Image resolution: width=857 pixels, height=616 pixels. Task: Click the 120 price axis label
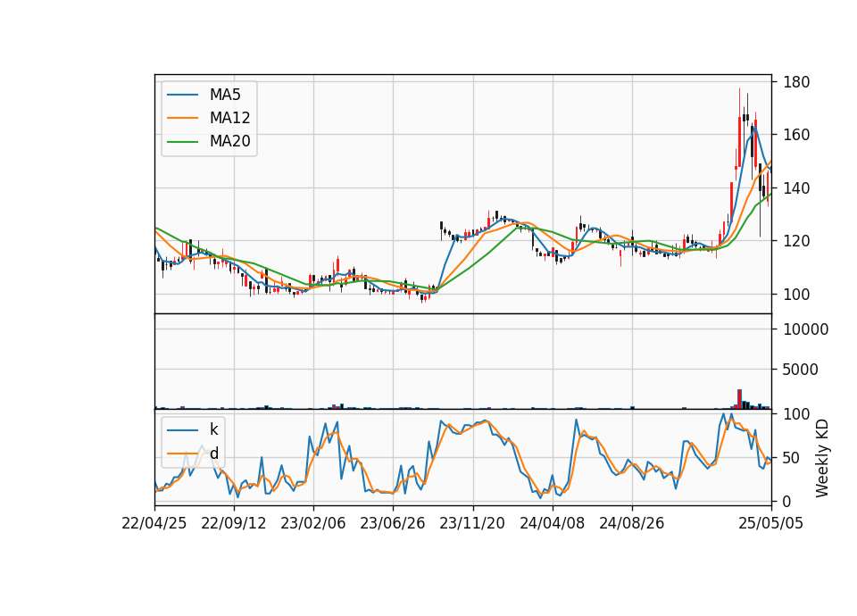click(x=796, y=241)
